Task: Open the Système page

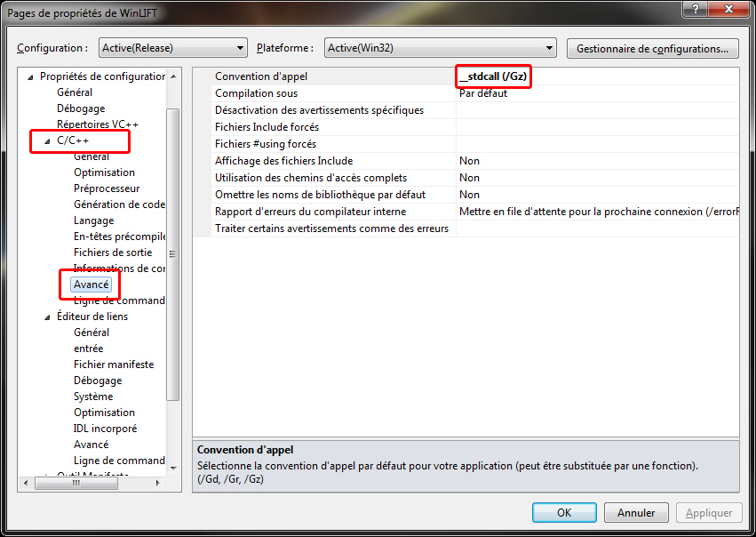Action: point(93,397)
